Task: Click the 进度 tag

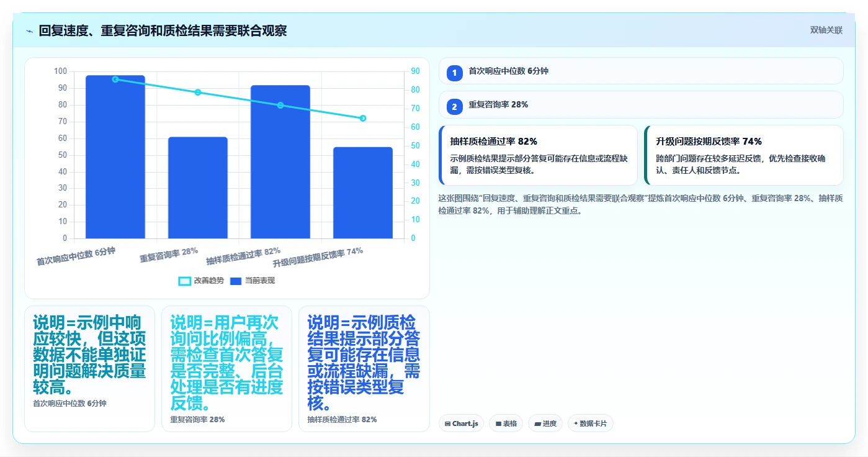Action: [545, 423]
